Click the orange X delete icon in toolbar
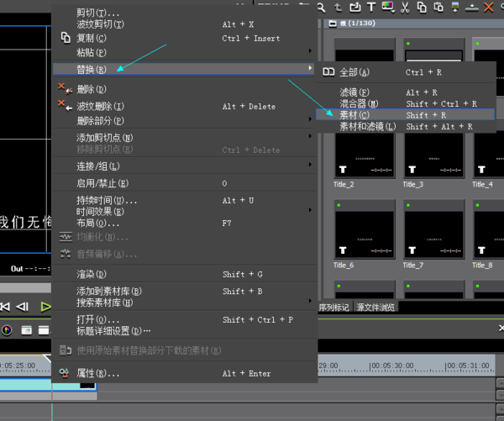The height and width of the screenshot is (421, 504). [489, 7]
